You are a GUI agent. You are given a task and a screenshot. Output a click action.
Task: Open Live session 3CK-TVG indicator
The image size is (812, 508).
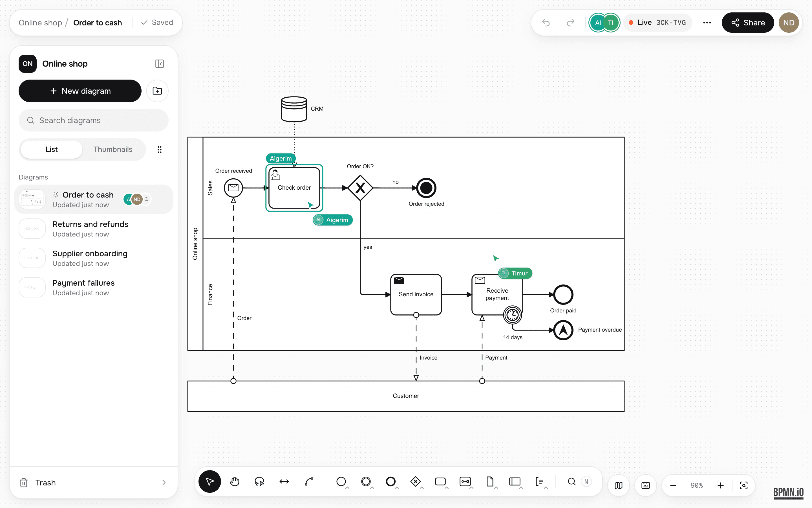[657, 23]
